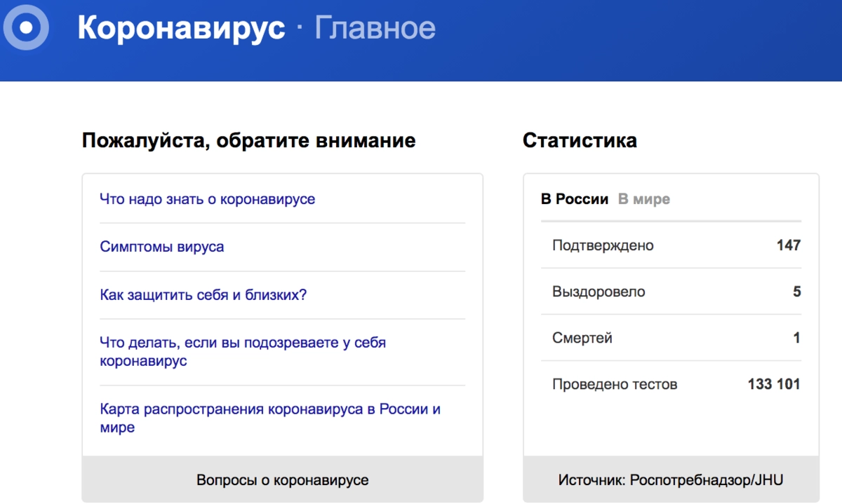Image resolution: width=842 pixels, height=504 pixels.
Task: Select the 'В России' statistics tab
Action: coord(574,199)
